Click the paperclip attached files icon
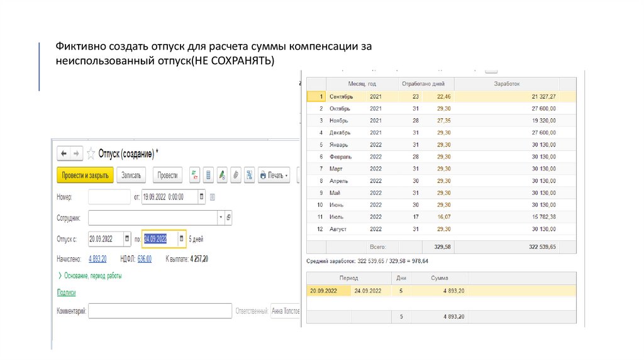The image size is (644, 361). 236,175
